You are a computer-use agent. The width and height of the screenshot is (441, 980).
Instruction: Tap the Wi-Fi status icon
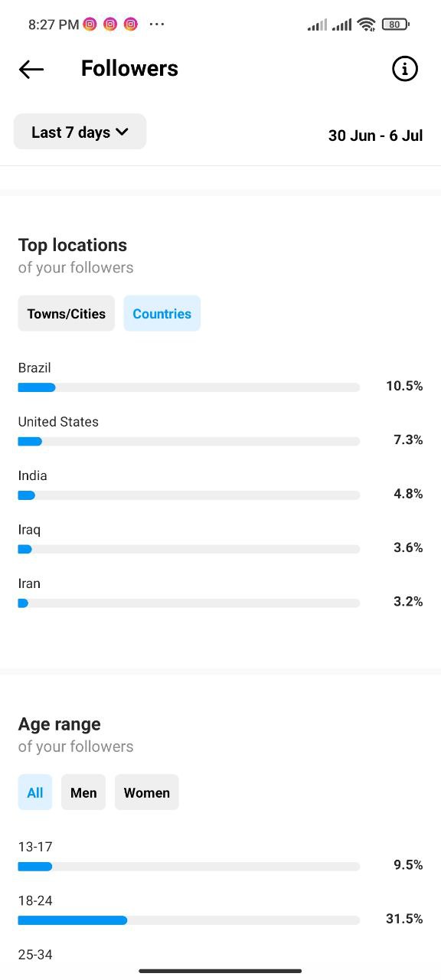pos(367,24)
